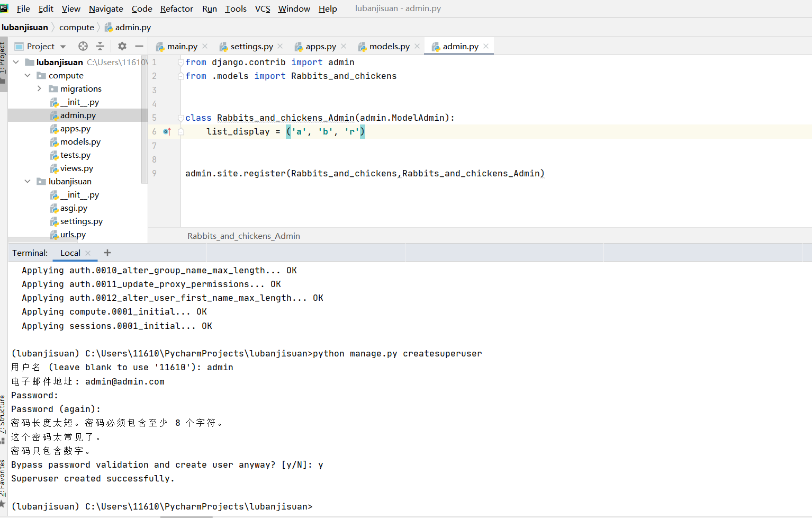Open the File menu
Image resolution: width=812 pixels, height=518 pixels.
(x=23, y=8)
